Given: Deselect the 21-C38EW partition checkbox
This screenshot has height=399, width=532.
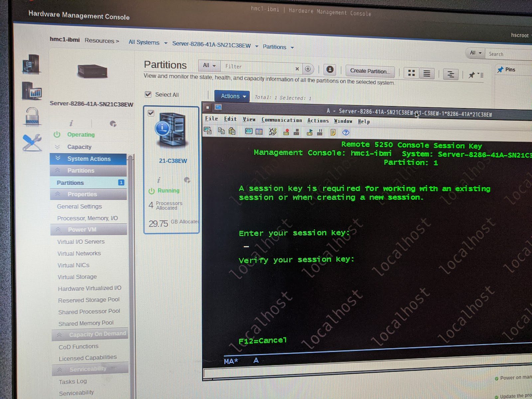Looking at the screenshot, I should [x=151, y=113].
